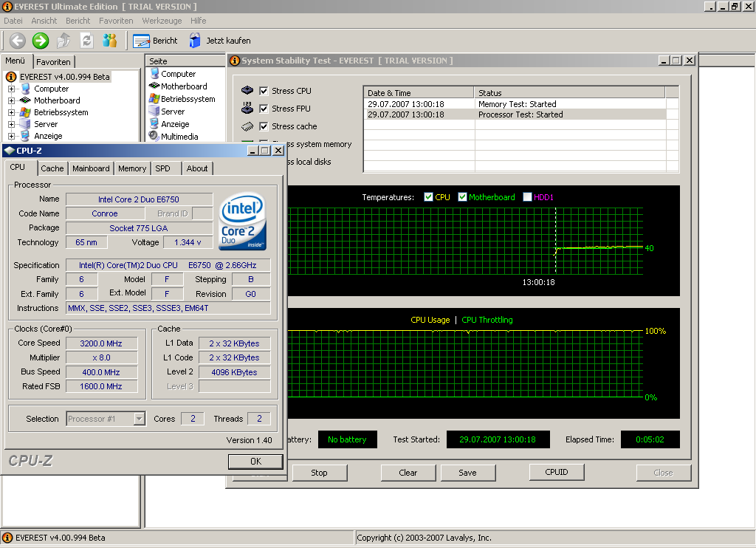Click Date & Time column header
The width and height of the screenshot is (756, 548).
[x=419, y=92]
